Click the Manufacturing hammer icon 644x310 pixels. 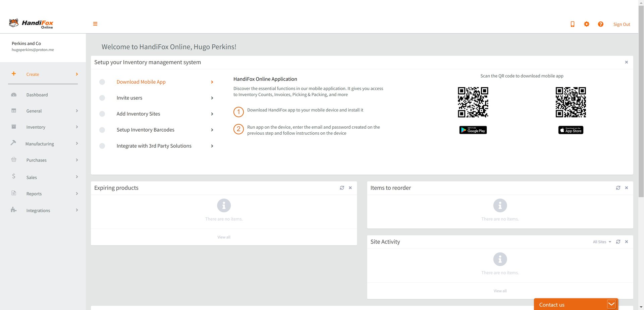click(x=13, y=143)
